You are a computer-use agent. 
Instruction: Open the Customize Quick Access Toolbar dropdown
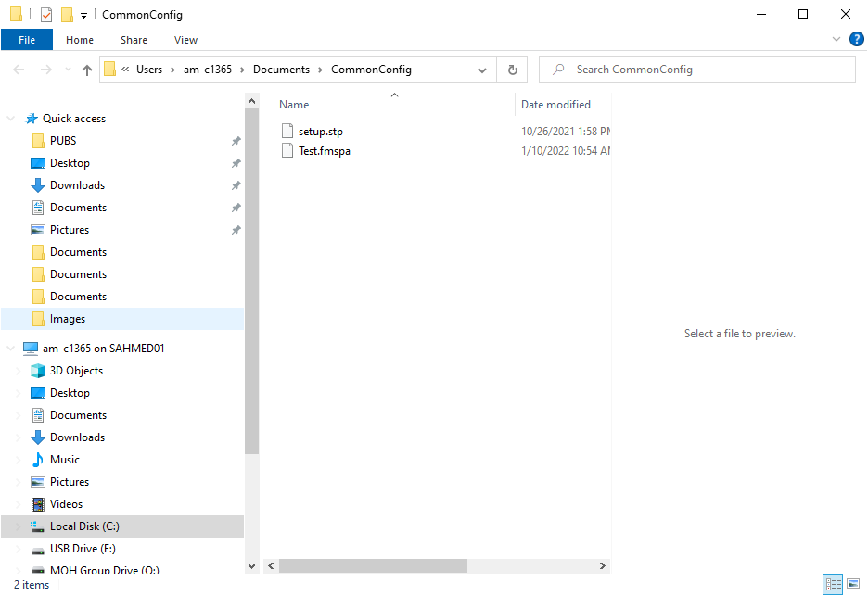click(83, 16)
